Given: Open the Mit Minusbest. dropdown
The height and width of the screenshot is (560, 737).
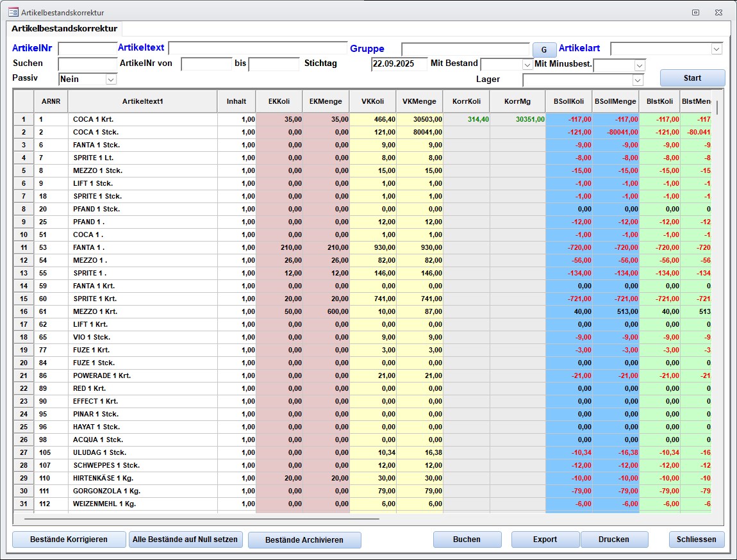Looking at the screenshot, I should point(639,65).
